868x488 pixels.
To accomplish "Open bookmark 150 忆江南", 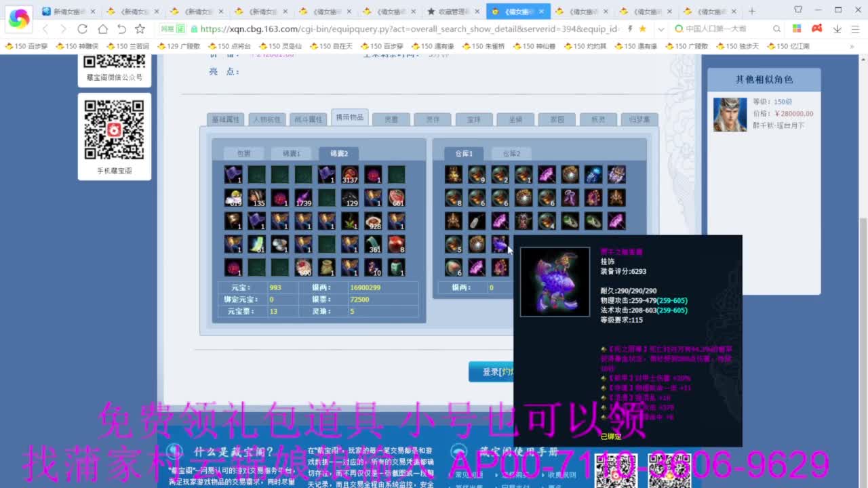I will point(788,46).
